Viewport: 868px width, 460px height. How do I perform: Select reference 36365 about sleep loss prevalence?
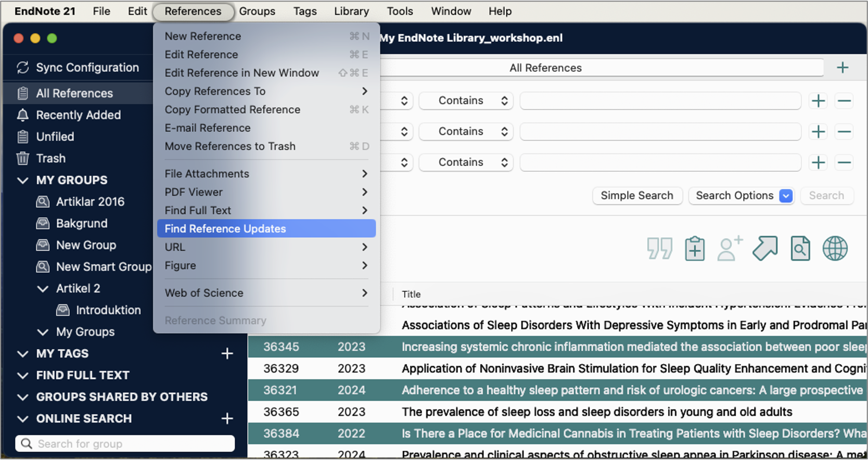[557, 412]
